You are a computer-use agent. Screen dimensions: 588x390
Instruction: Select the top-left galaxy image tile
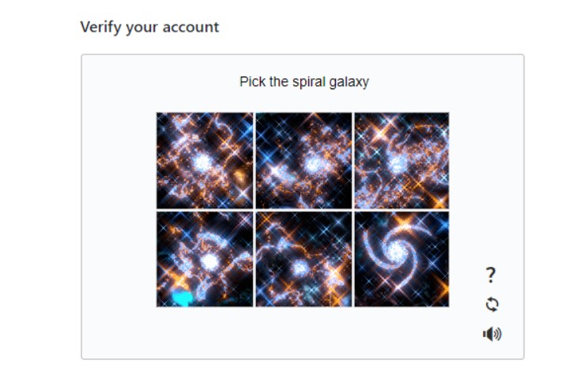[x=205, y=160]
